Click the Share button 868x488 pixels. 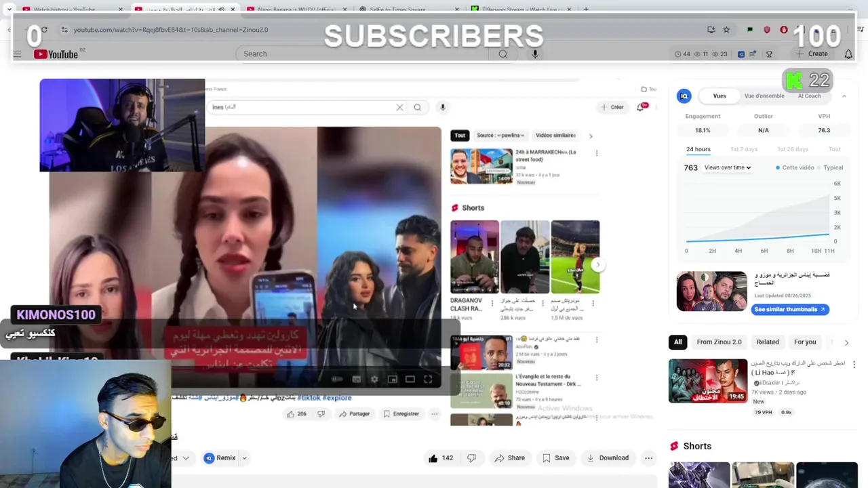coord(509,458)
